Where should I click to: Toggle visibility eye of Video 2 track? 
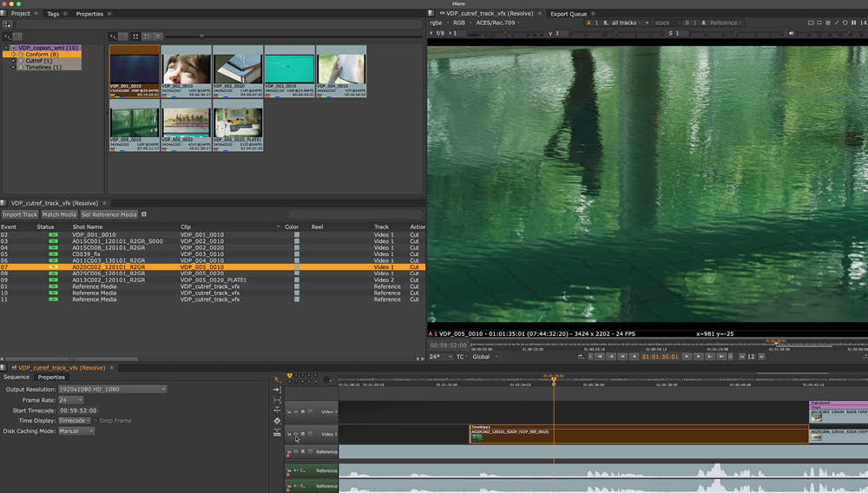coord(295,411)
